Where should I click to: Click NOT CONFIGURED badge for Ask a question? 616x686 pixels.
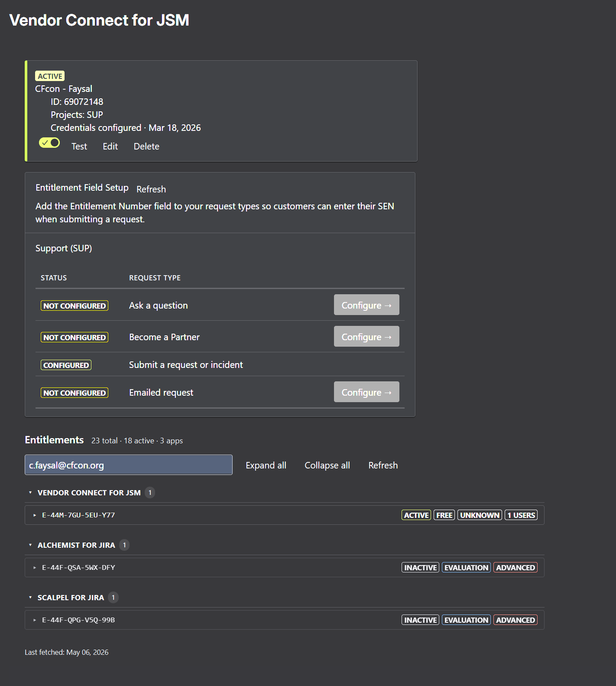(x=75, y=306)
